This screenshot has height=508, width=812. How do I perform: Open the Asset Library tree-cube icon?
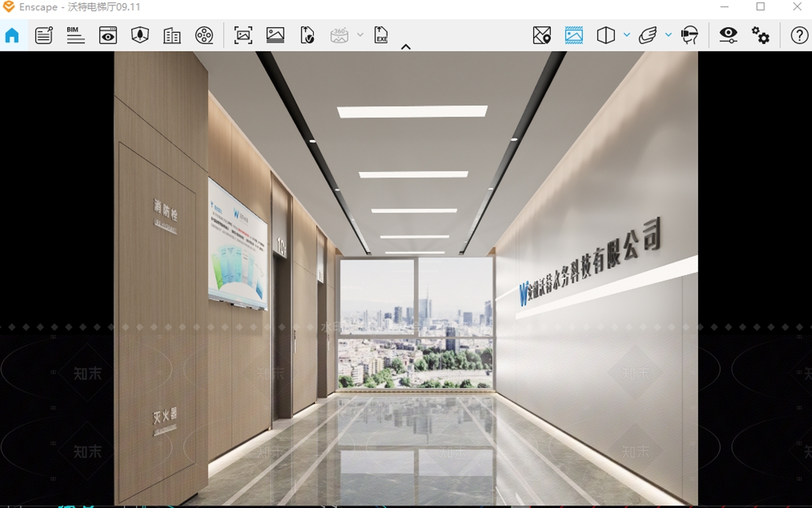point(140,36)
